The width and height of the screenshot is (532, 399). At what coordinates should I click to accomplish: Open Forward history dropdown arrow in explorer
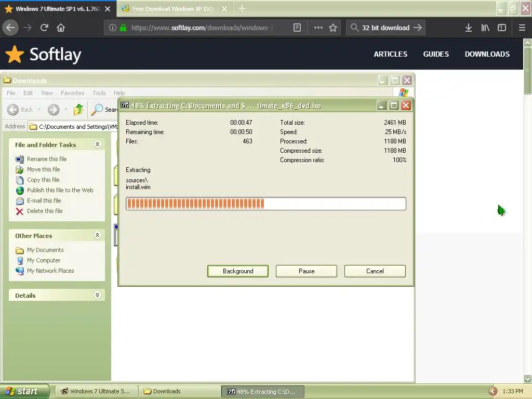[x=66, y=110]
